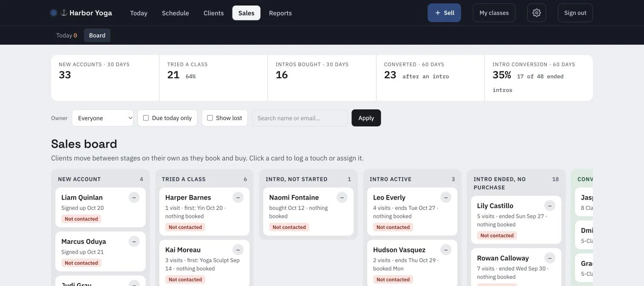Toggle the Show lost checkbox
Viewport: 644px width, 286px height.
pyautogui.click(x=210, y=118)
